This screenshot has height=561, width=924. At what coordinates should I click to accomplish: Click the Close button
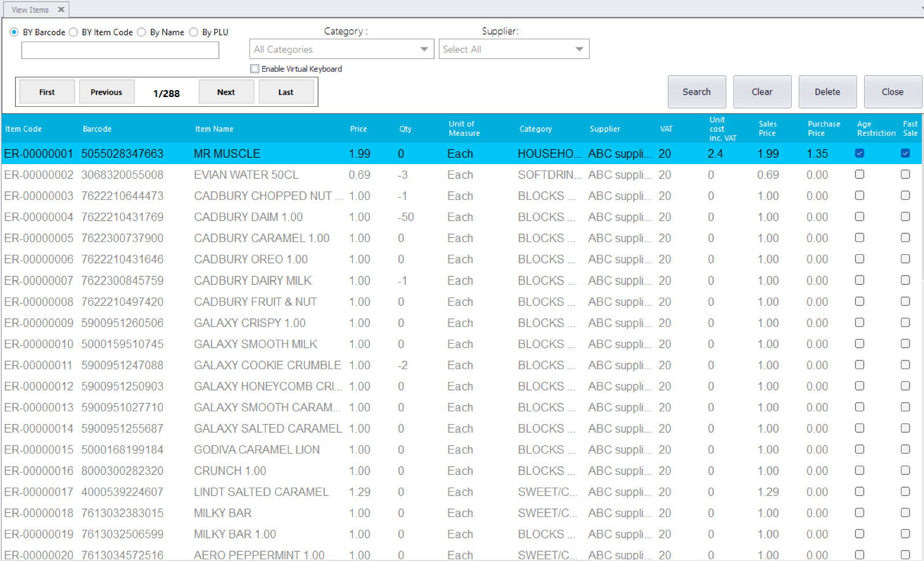click(x=893, y=92)
